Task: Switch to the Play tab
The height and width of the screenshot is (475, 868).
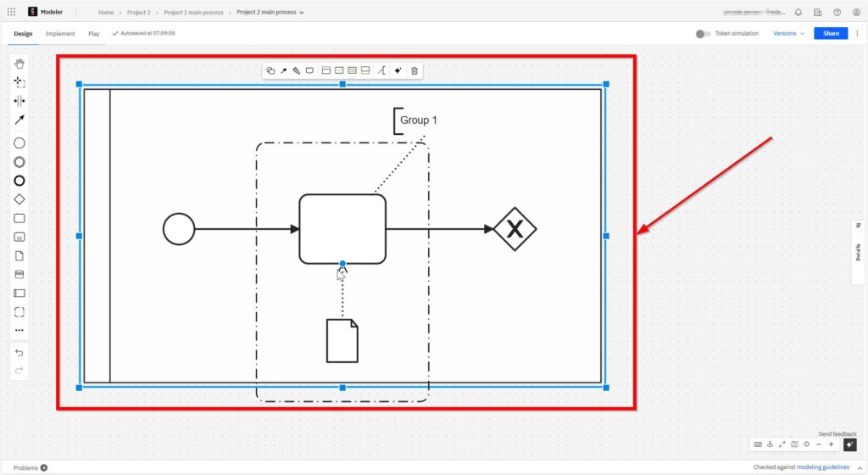Action: (x=94, y=34)
